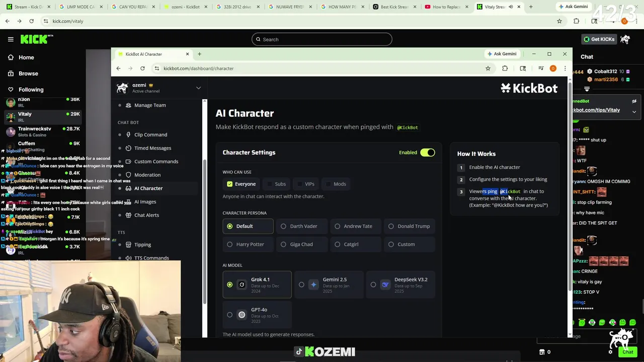This screenshot has width=644, height=362.
Task: Go back in the main browser
Action: pos(7,21)
